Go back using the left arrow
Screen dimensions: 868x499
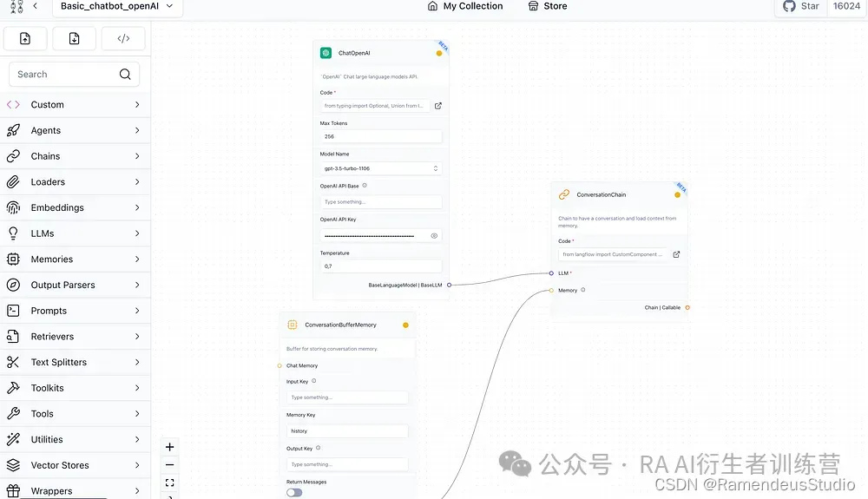click(36, 6)
